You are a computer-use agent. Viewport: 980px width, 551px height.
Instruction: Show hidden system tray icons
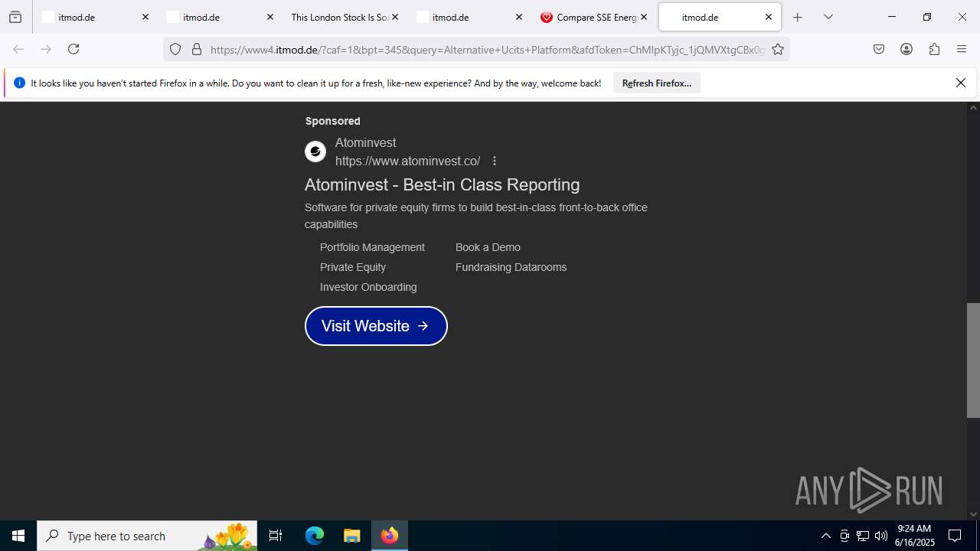(825, 536)
